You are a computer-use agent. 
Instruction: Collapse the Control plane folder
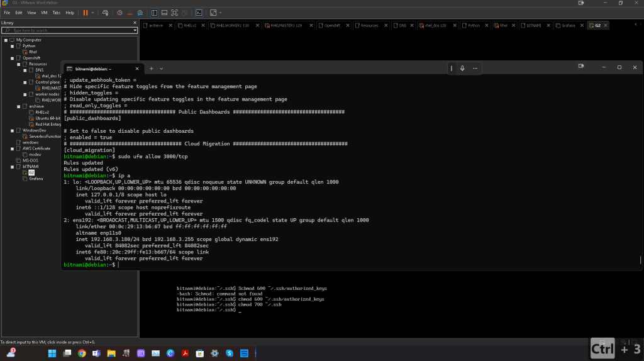pyautogui.click(x=25, y=82)
